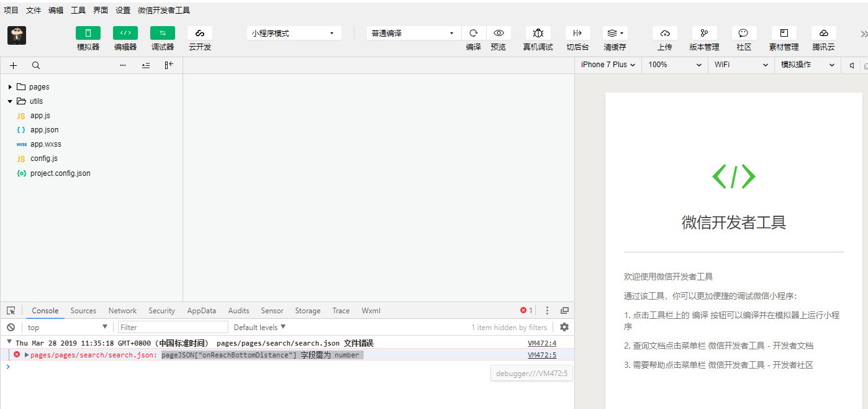868x409 pixels.
Task: Open the user avatar profile
Action: (17, 35)
